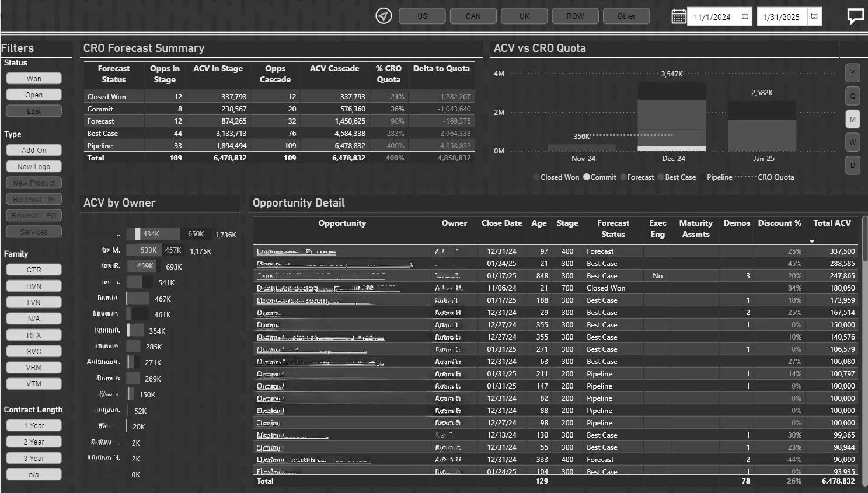
Task: Click the Dec-24 stacked bar in the chart
Action: [x=672, y=116]
